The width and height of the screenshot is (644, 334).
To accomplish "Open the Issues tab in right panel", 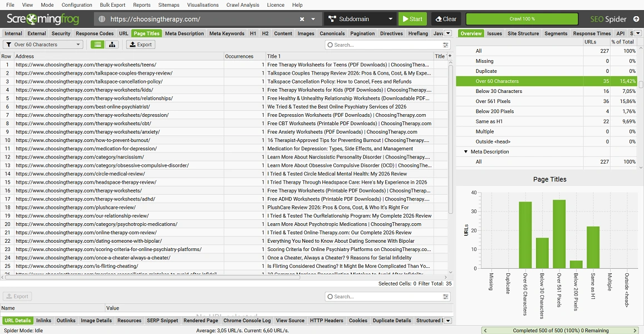I will pos(494,33).
